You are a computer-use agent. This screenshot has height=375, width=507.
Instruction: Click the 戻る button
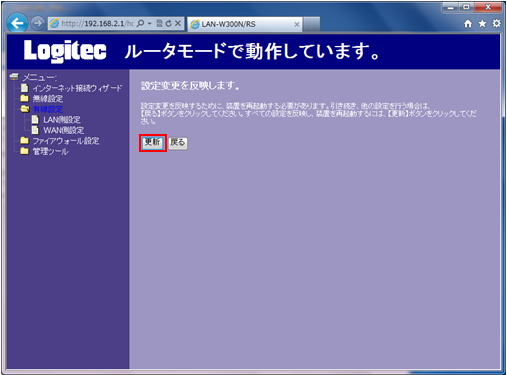[x=178, y=143]
